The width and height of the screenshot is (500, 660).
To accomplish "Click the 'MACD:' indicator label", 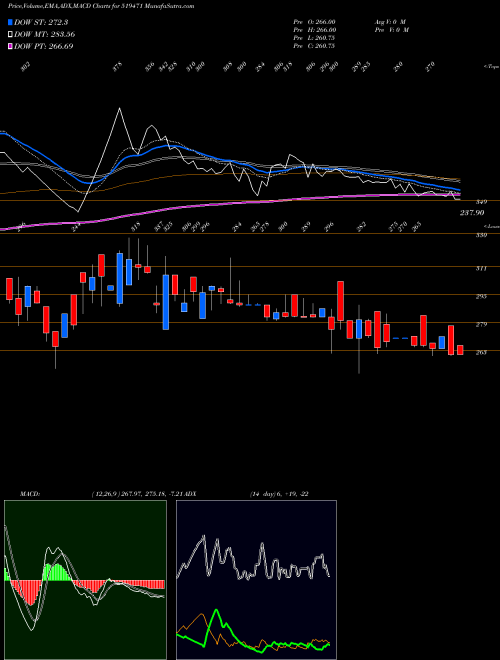I will pos(30,494).
